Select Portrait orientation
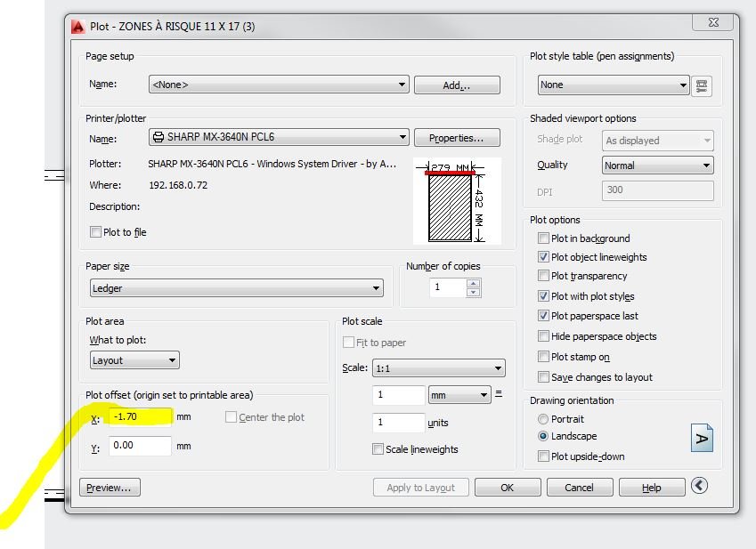Image resolution: width=756 pixels, height=549 pixels. pos(543,419)
